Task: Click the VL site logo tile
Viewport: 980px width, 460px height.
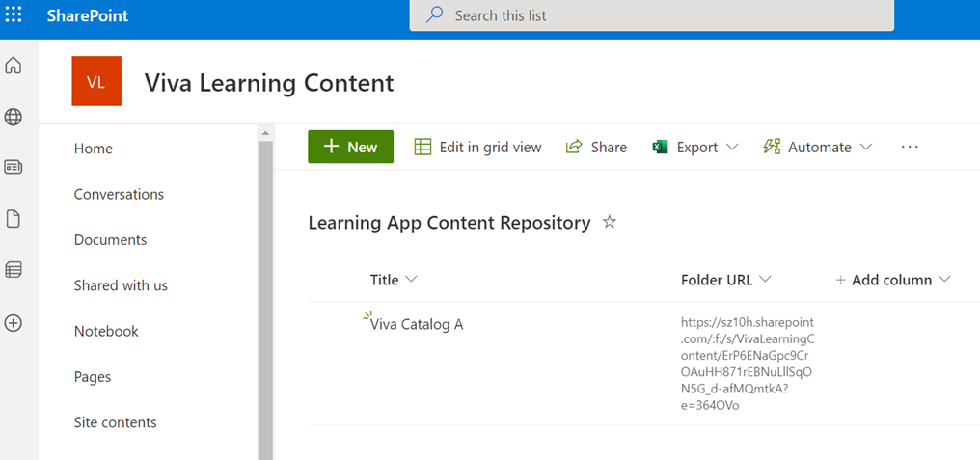Action: point(96,81)
